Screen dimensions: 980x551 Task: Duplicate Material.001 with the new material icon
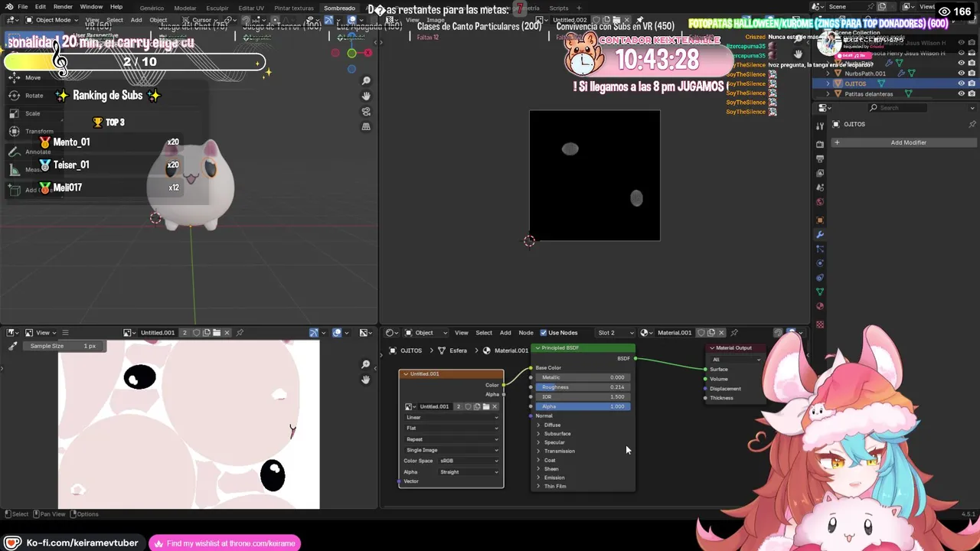pyautogui.click(x=711, y=333)
